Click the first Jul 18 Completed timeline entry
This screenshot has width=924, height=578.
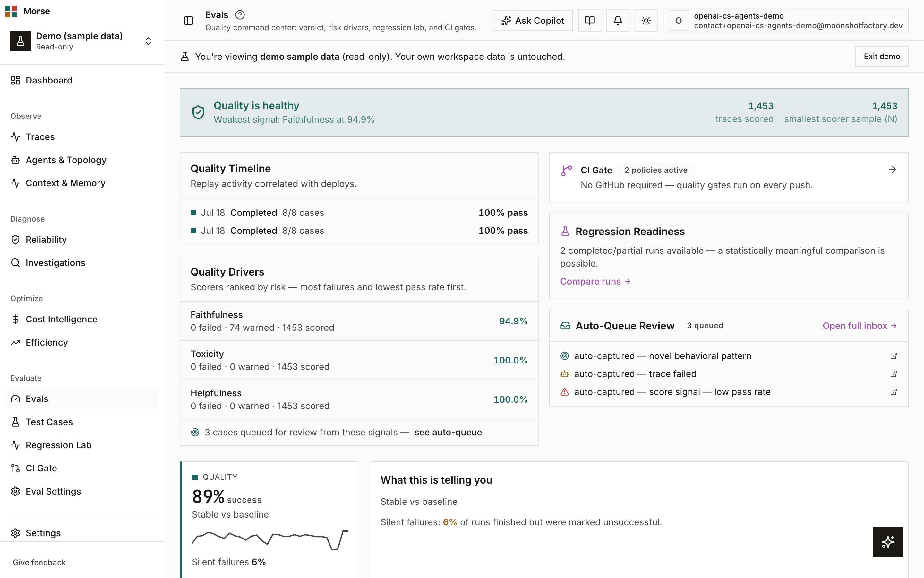[359, 213]
